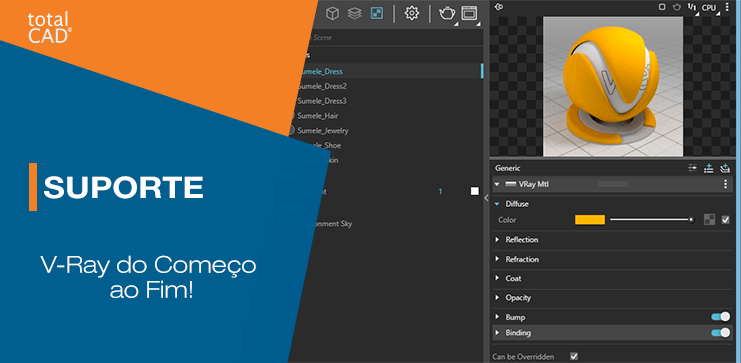
Task: Select the Sumele_Dress2 material
Action: pyautogui.click(x=322, y=86)
